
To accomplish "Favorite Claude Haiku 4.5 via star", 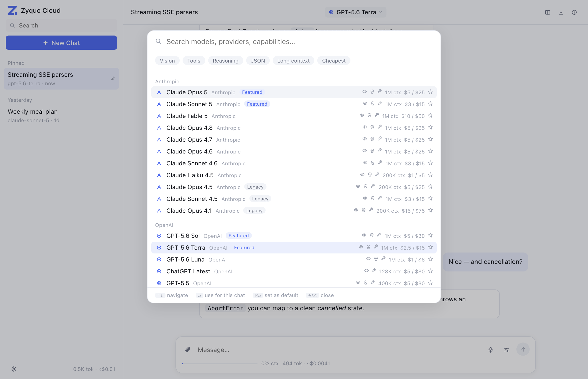I will click(430, 175).
